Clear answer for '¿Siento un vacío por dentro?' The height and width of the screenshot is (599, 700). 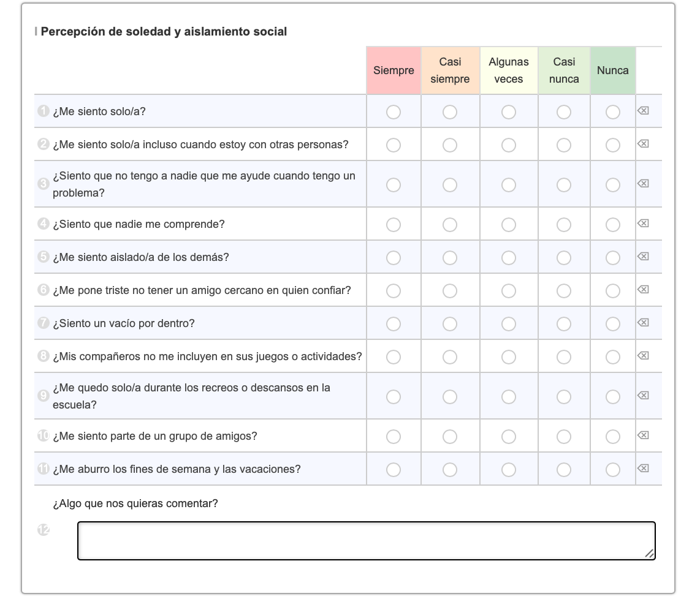tap(643, 323)
